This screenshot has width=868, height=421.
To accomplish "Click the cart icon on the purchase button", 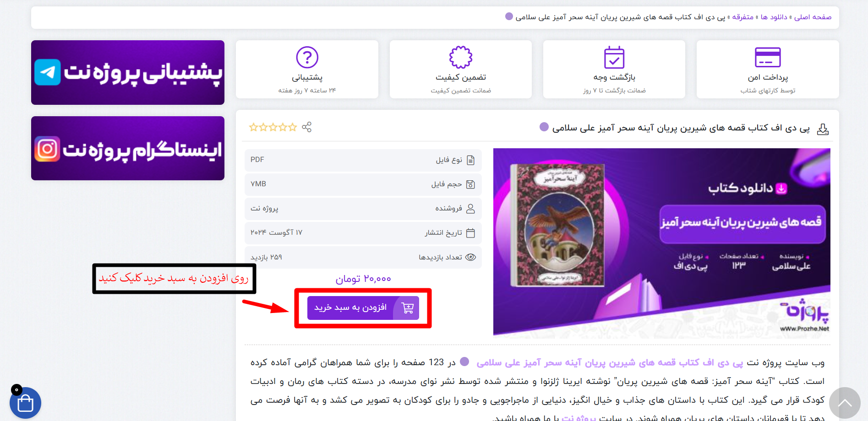I will pos(407,308).
